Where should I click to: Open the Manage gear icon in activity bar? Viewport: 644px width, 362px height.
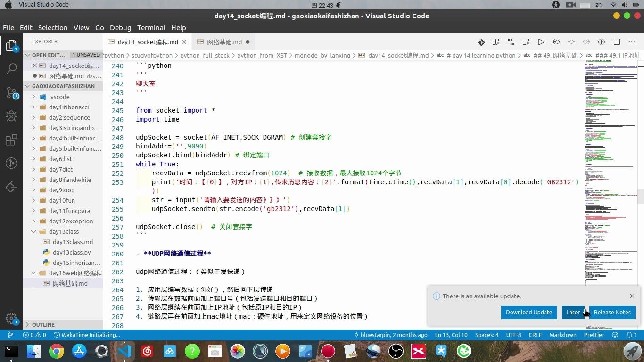pyautogui.click(x=11, y=318)
